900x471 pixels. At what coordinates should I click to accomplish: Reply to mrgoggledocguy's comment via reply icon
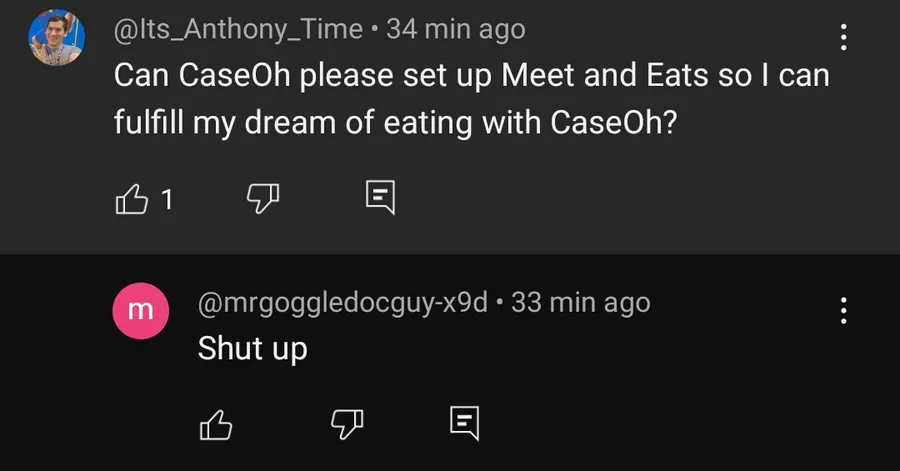point(465,423)
